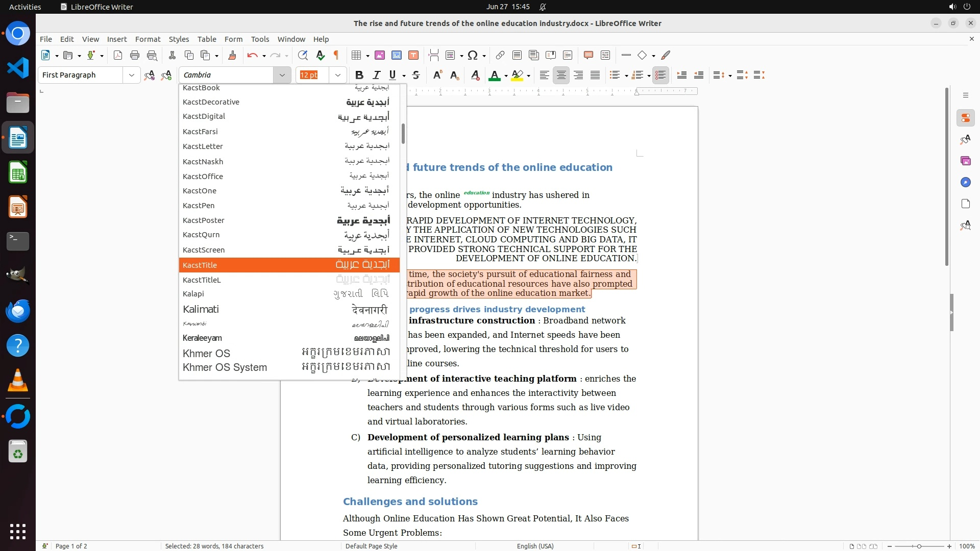Click the Strikethrough formatting icon
Image resolution: width=980 pixels, height=551 pixels.
pyautogui.click(x=416, y=75)
